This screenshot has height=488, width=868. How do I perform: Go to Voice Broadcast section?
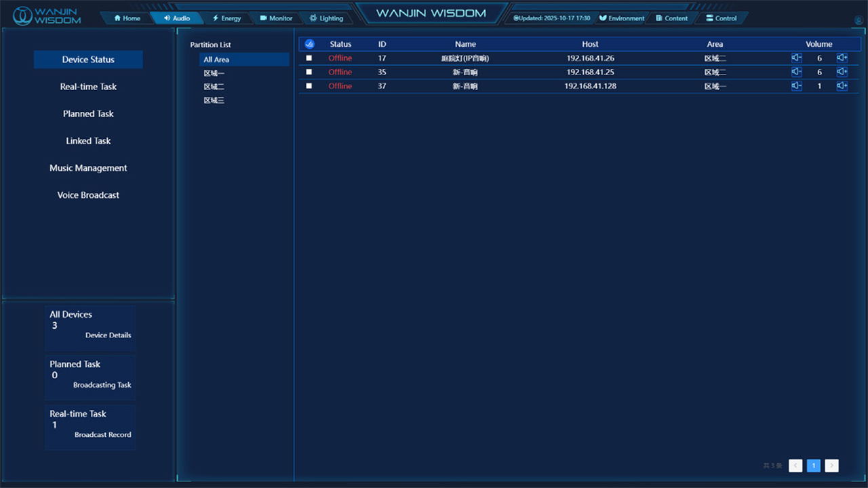(88, 195)
